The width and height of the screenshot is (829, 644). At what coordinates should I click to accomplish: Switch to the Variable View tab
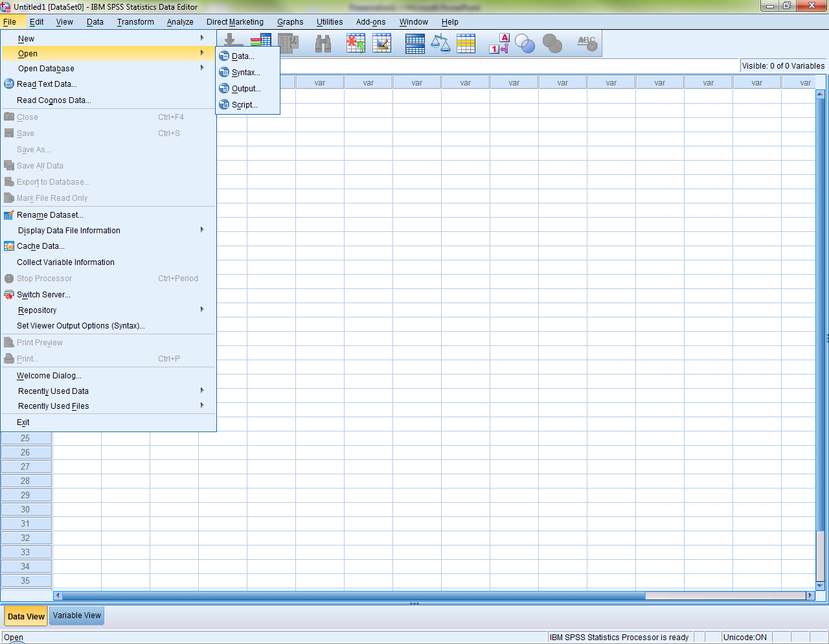click(77, 615)
